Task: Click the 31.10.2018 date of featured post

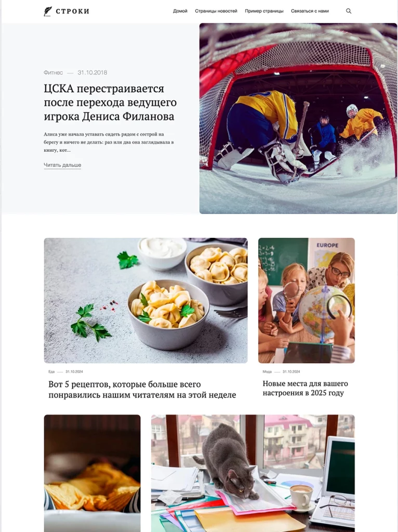Action: point(92,73)
